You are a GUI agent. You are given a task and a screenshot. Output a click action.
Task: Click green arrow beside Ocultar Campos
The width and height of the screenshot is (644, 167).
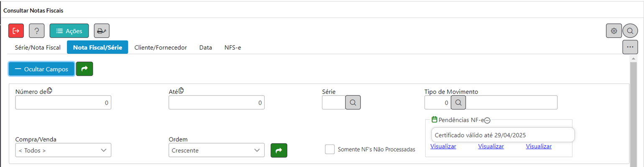84,69
